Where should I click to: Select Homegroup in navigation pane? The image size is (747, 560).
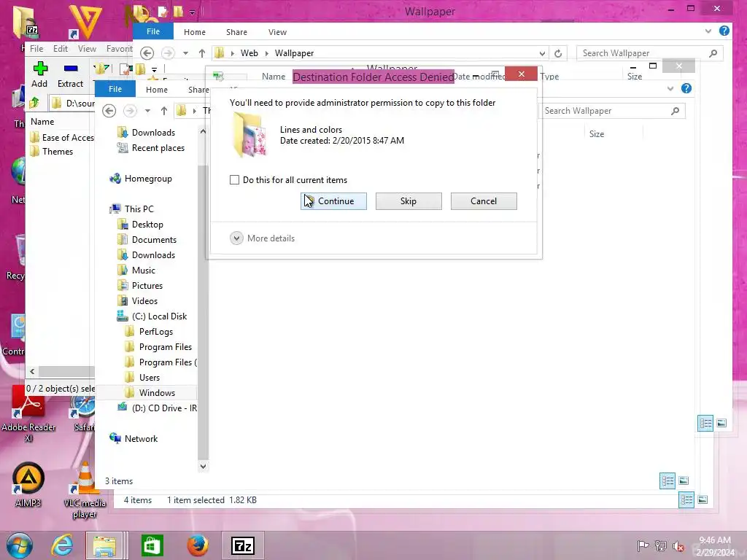[141, 179]
